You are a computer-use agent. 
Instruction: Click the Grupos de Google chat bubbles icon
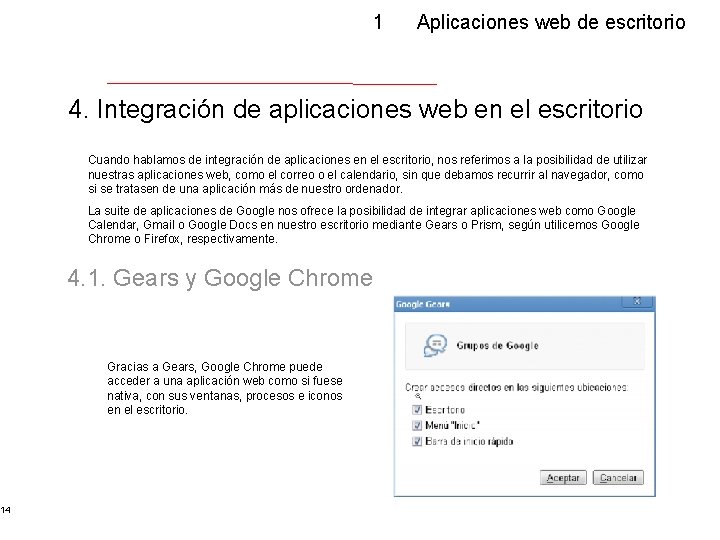[435, 345]
